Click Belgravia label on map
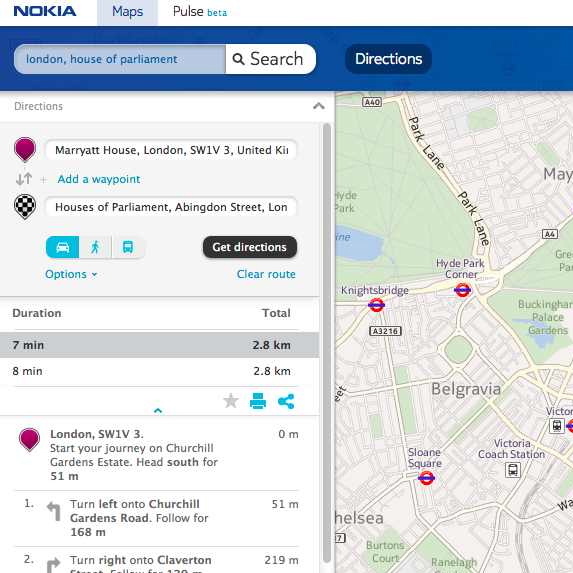Screen dimensions: 573x573 tap(466, 389)
